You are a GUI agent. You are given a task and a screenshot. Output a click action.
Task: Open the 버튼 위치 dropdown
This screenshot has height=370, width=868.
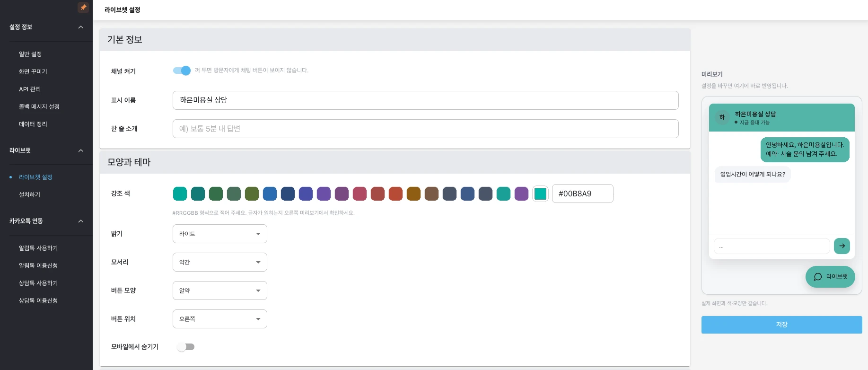coord(220,319)
